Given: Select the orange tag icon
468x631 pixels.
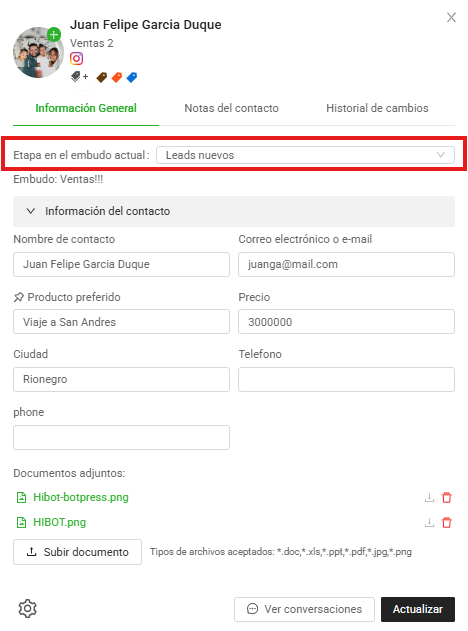Looking at the screenshot, I should (117, 77).
